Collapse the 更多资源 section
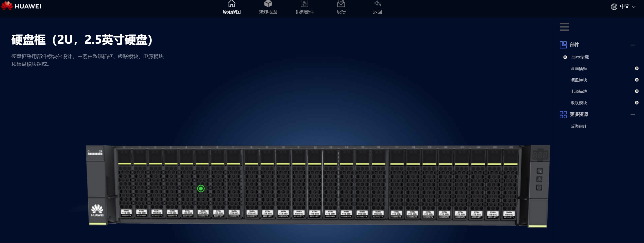The height and width of the screenshot is (243, 644). (x=633, y=115)
